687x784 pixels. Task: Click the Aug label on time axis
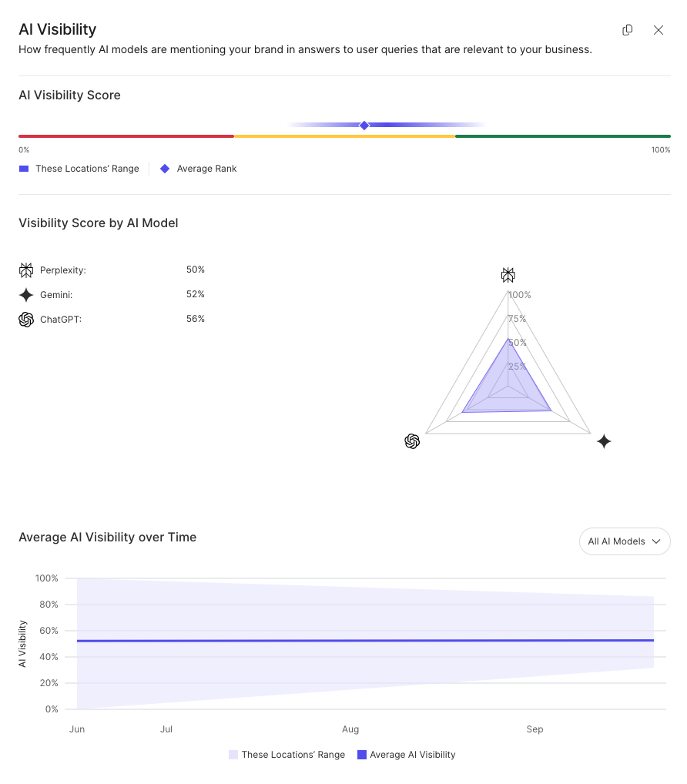coord(350,729)
